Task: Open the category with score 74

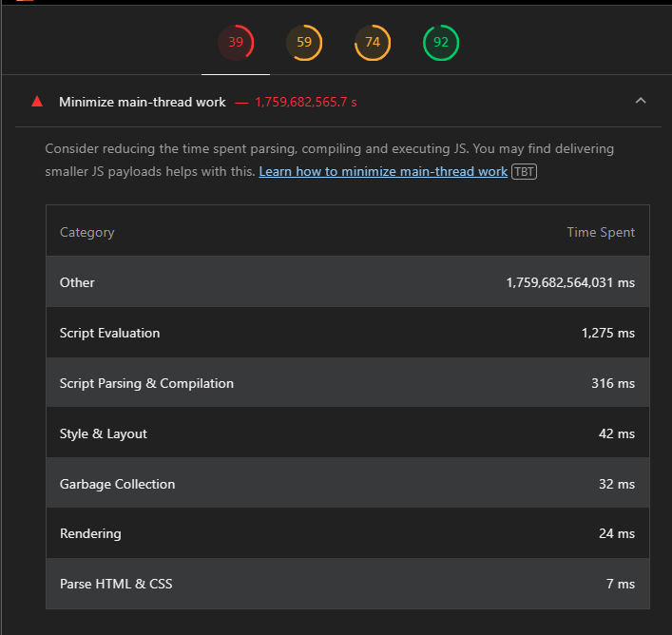Action: click(x=373, y=43)
